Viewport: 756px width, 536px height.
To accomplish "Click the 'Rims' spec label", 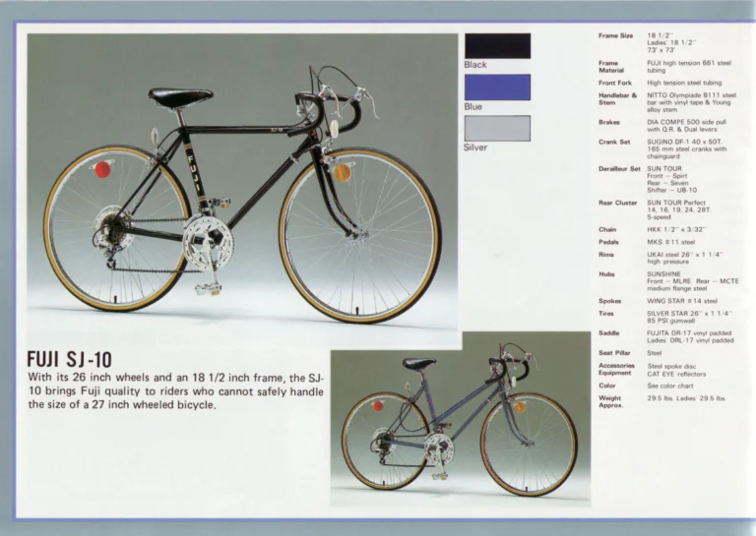I will coord(606,255).
